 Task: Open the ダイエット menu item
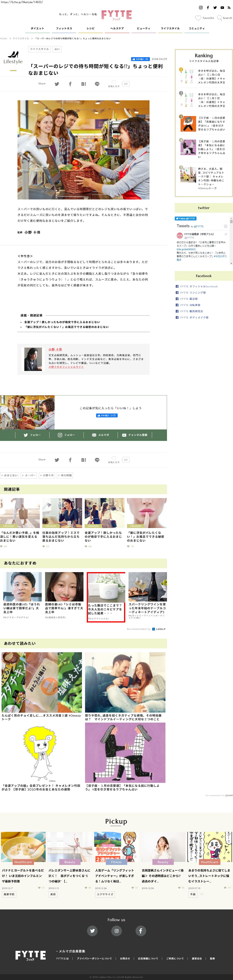point(37,29)
